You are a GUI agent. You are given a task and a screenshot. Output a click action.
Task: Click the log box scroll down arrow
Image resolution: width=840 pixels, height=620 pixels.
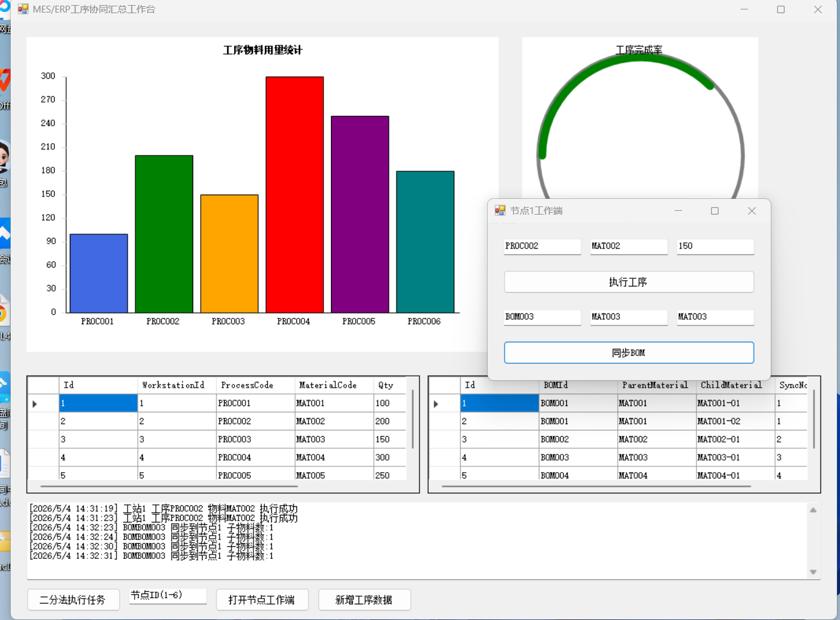click(x=813, y=572)
